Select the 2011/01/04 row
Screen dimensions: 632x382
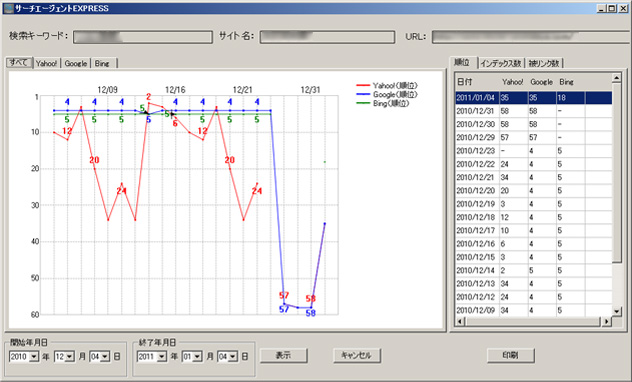534,98
